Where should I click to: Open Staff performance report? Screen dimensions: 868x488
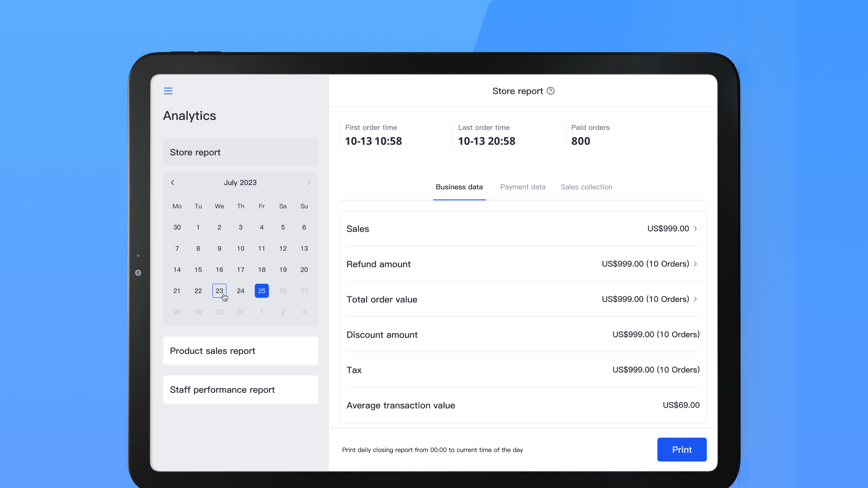[x=241, y=390]
